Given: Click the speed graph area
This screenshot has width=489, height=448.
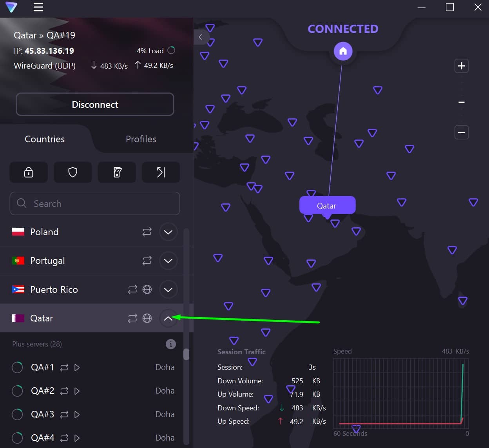Looking at the screenshot, I should click(x=401, y=393).
